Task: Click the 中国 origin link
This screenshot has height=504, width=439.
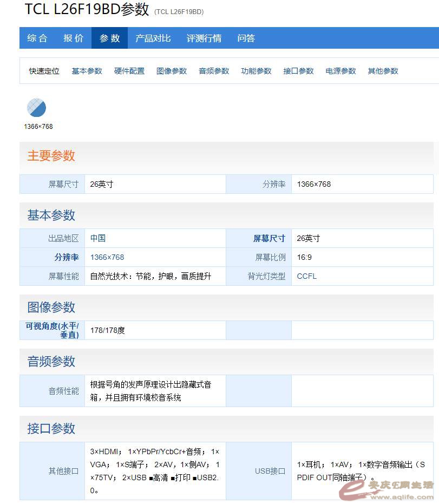Action: pyautogui.click(x=98, y=238)
